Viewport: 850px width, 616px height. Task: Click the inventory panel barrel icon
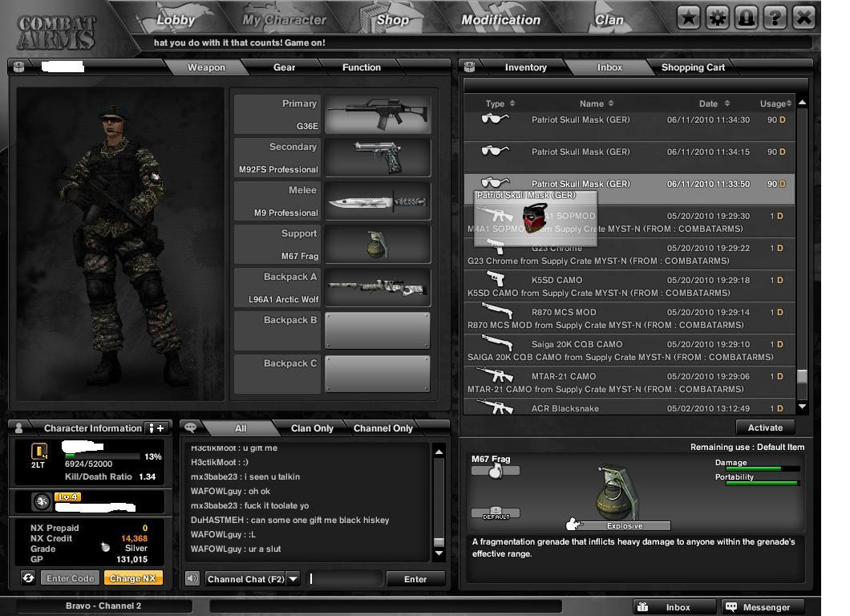point(469,67)
